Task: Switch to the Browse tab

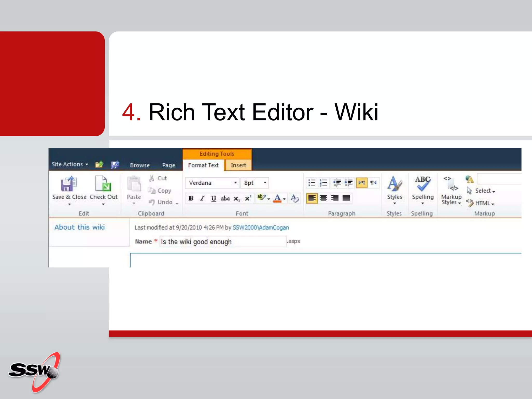Action: point(140,165)
